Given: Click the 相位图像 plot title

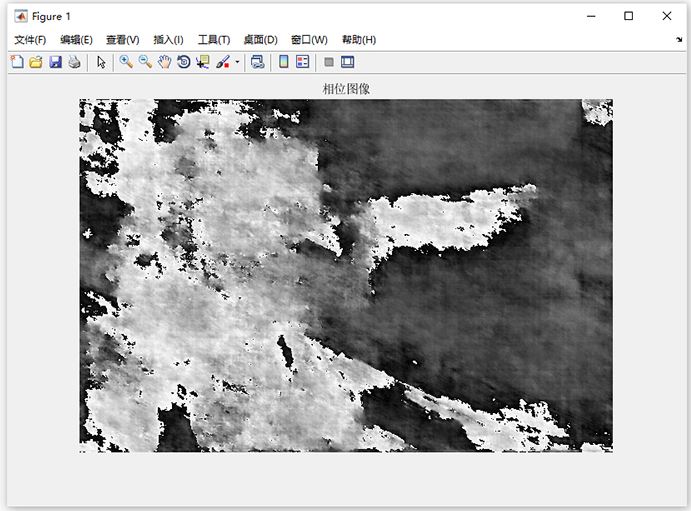Looking at the screenshot, I should click(346, 89).
